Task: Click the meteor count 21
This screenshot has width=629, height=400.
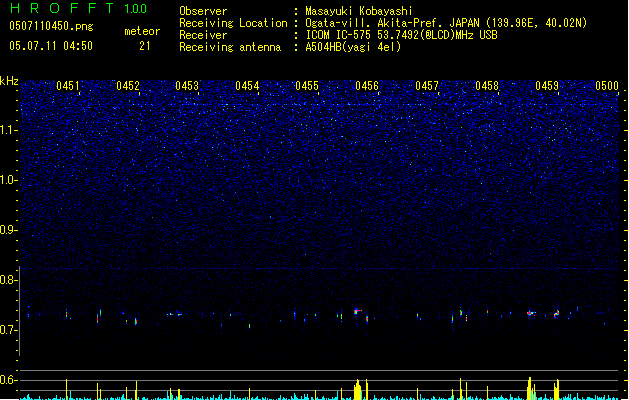Action: [145, 46]
